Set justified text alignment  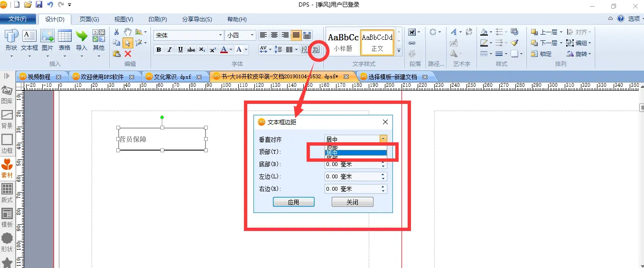[x=296, y=35]
